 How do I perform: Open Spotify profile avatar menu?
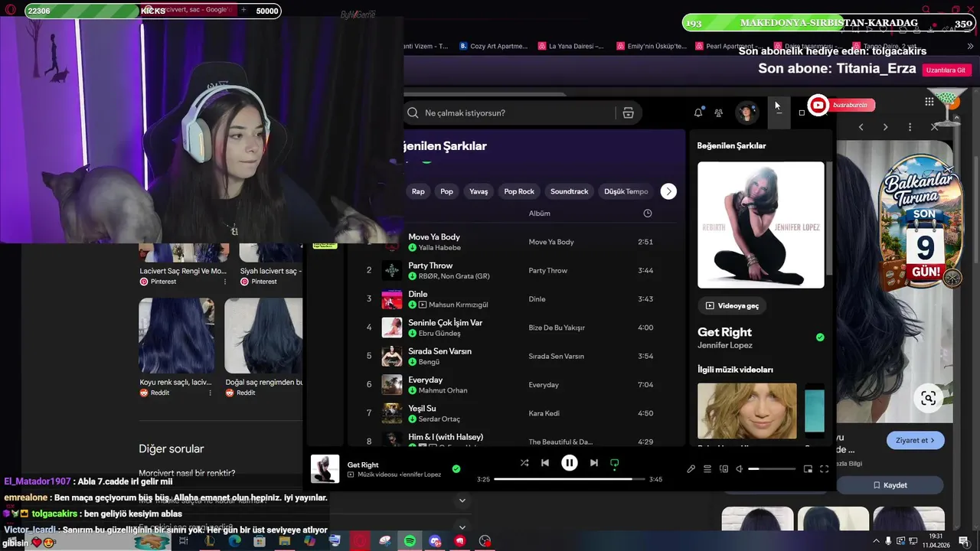pos(746,113)
